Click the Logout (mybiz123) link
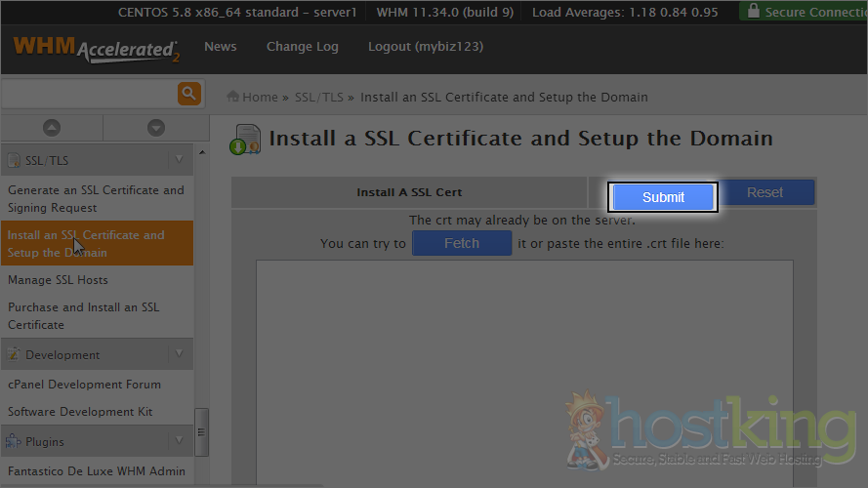This screenshot has width=868, height=488. (425, 47)
